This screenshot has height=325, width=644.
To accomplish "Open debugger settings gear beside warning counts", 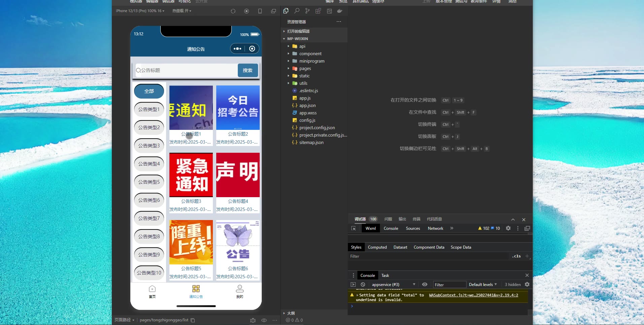I will pos(508,228).
